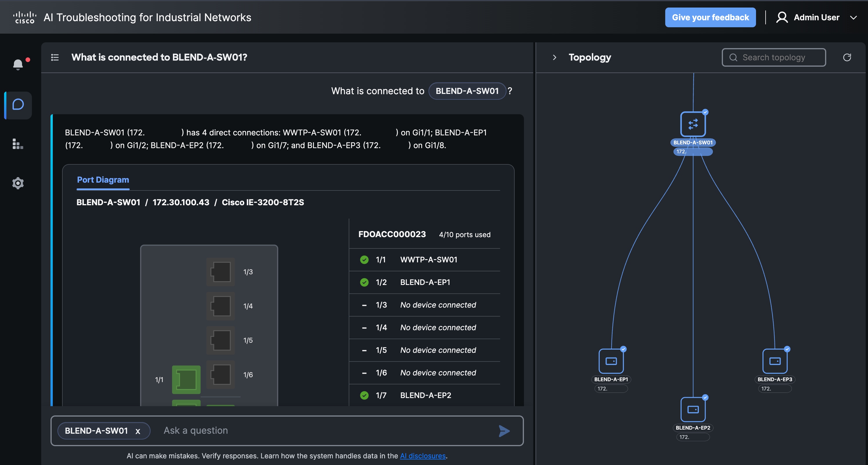Click the BLEND-A-SW01 chip in question
This screenshot has width=868, height=465.
click(467, 91)
